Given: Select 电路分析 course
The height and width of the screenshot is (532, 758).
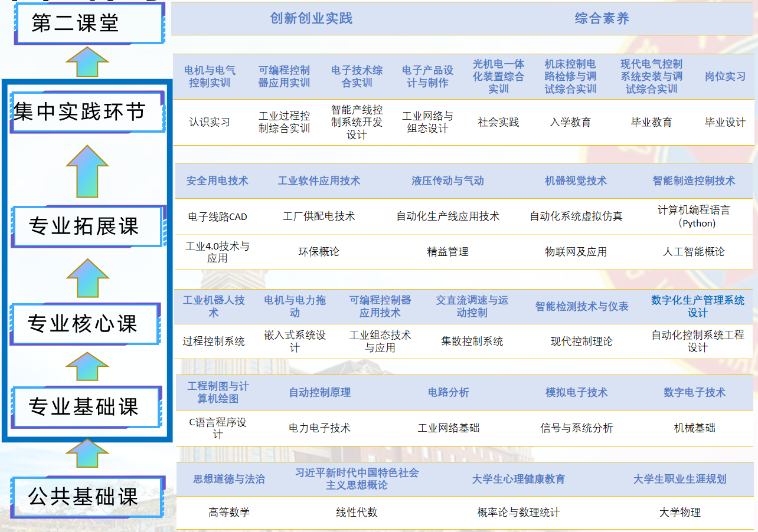Looking at the screenshot, I should pyautogui.click(x=448, y=392).
